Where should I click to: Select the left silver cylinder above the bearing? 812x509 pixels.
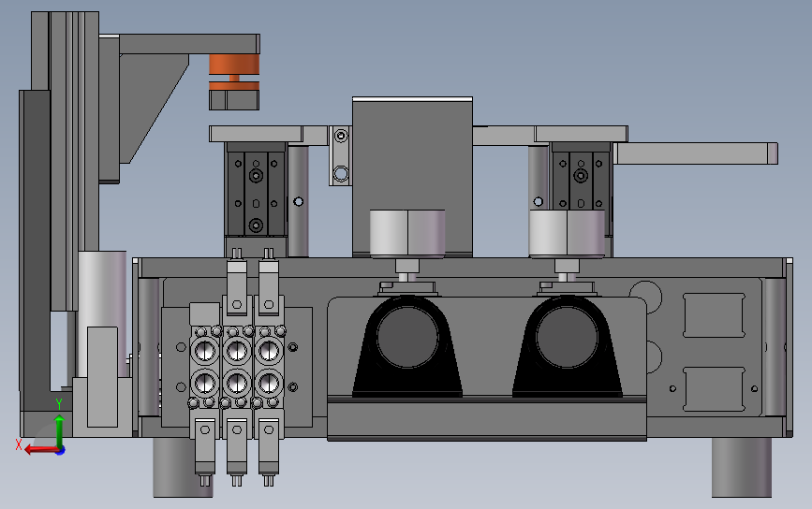click(x=407, y=234)
